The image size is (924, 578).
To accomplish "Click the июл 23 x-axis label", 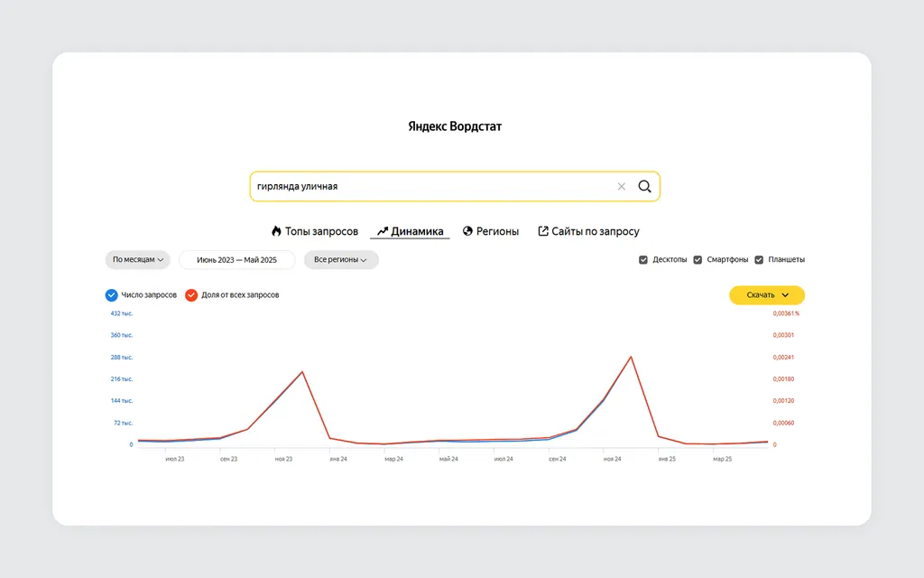I will (174, 459).
